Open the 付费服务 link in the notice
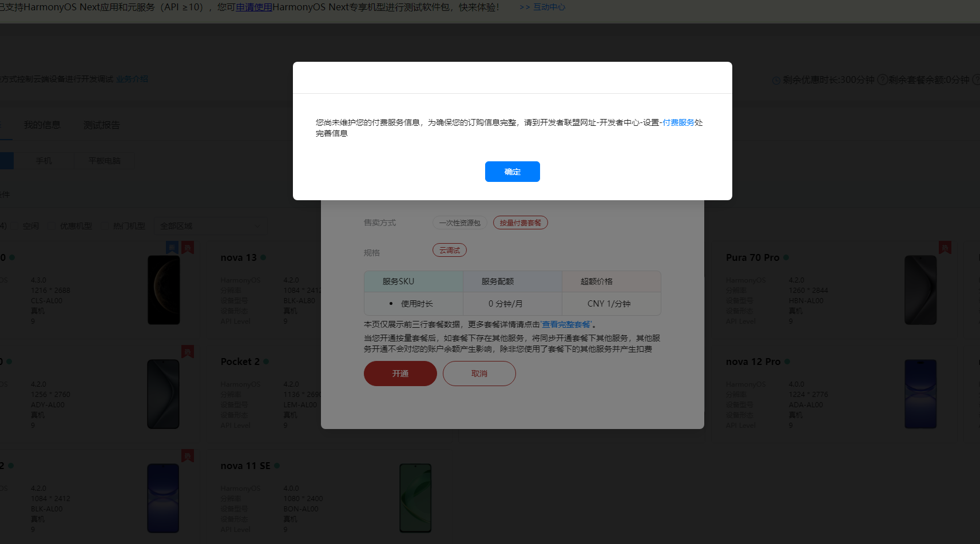The width and height of the screenshot is (980, 544). 679,122
